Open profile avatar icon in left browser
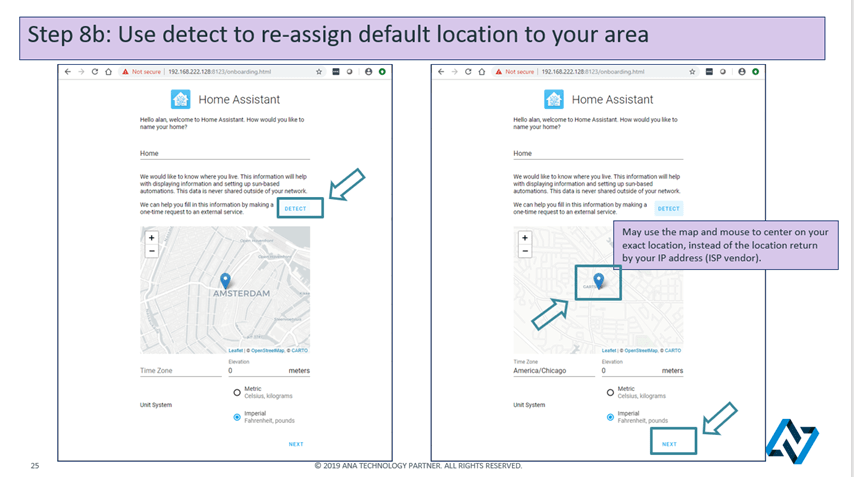This screenshot has width=854, height=477. point(368,72)
